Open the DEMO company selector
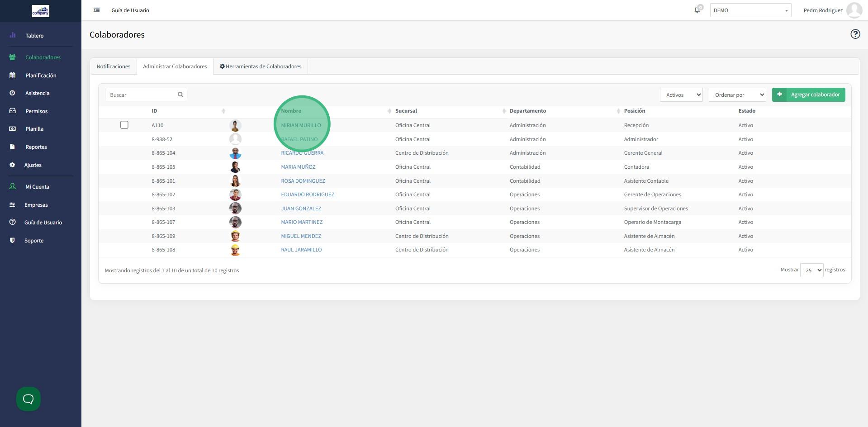The width and height of the screenshot is (868, 427). click(750, 10)
